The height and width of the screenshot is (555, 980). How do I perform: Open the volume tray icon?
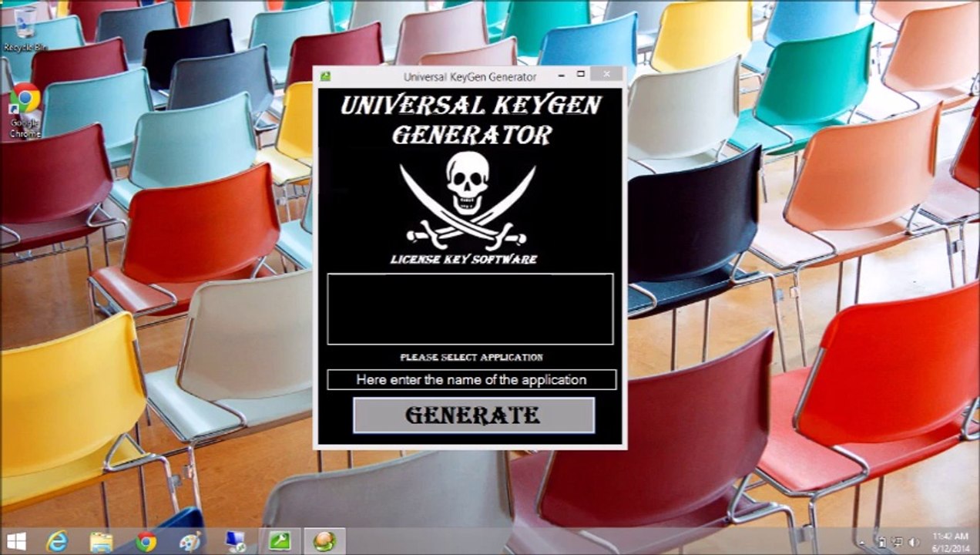[915, 543]
